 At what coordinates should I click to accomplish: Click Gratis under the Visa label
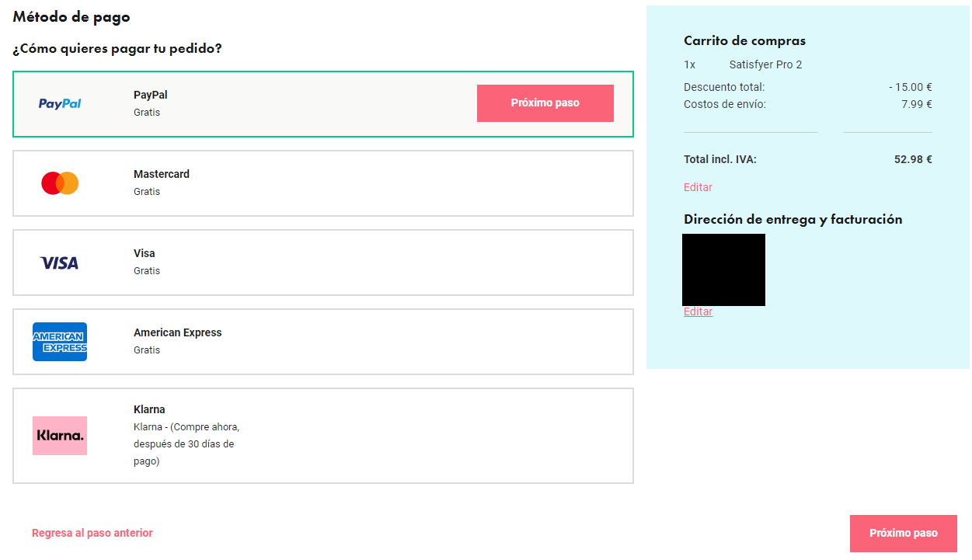147,271
